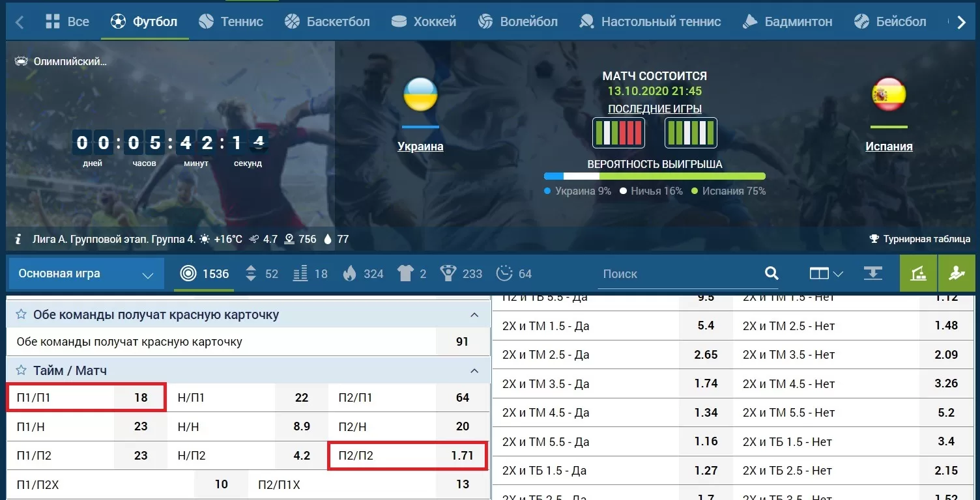The width and height of the screenshot is (980, 500).
Task: Click the collapse-all markets download-arrow icon
Action: (x=872, y=273)
